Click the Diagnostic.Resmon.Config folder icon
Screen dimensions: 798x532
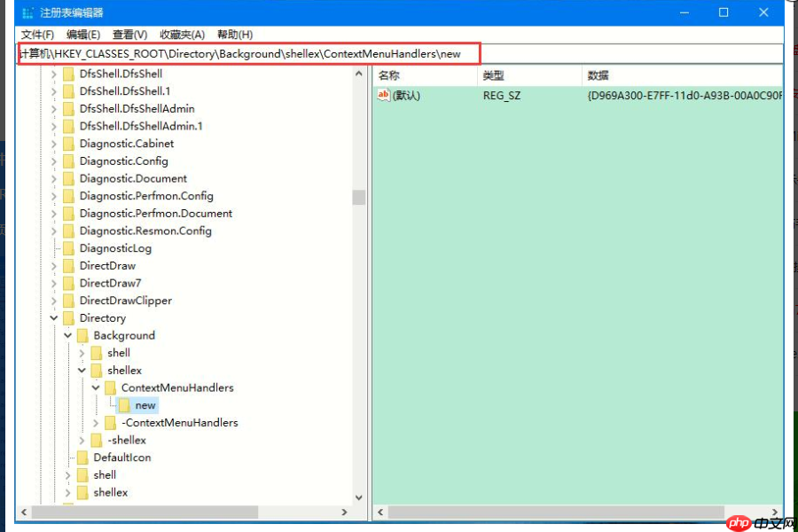pyautogui.click(x=68, y=231)
